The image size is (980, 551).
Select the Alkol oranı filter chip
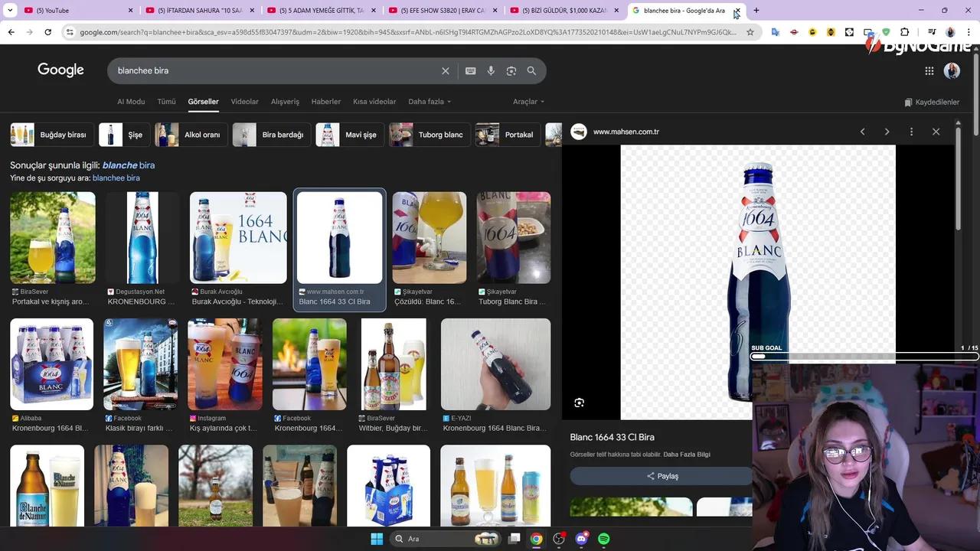tap(191, 135)
